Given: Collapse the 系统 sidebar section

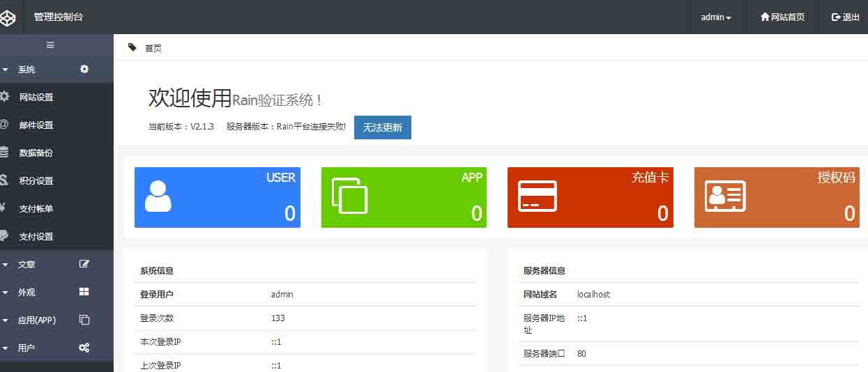Looking at the screenshot, I should point(26,70).
